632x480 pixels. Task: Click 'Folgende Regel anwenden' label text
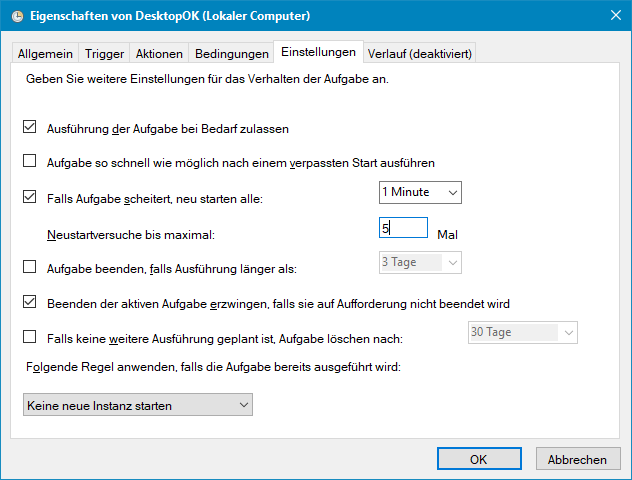213,367
